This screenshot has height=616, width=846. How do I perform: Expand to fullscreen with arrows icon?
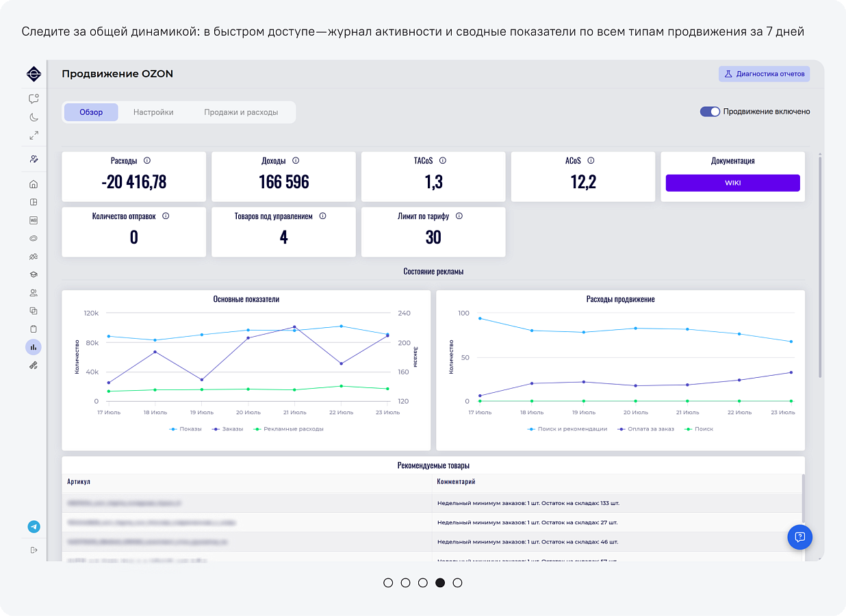coord(34,136)
